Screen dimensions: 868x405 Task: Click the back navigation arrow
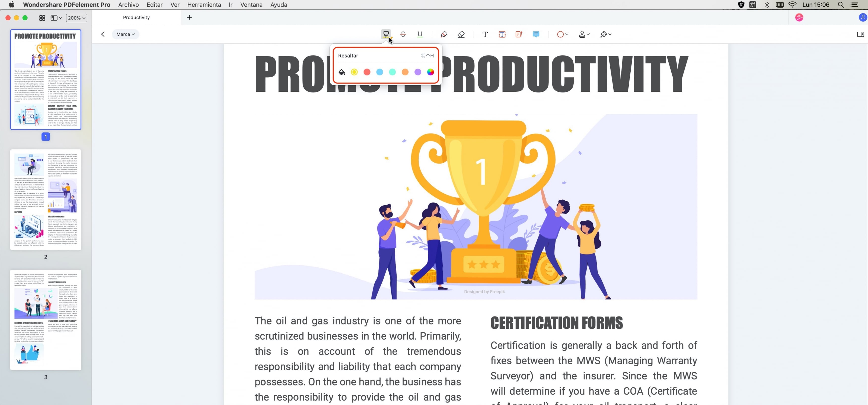click(x=102, y=34)
